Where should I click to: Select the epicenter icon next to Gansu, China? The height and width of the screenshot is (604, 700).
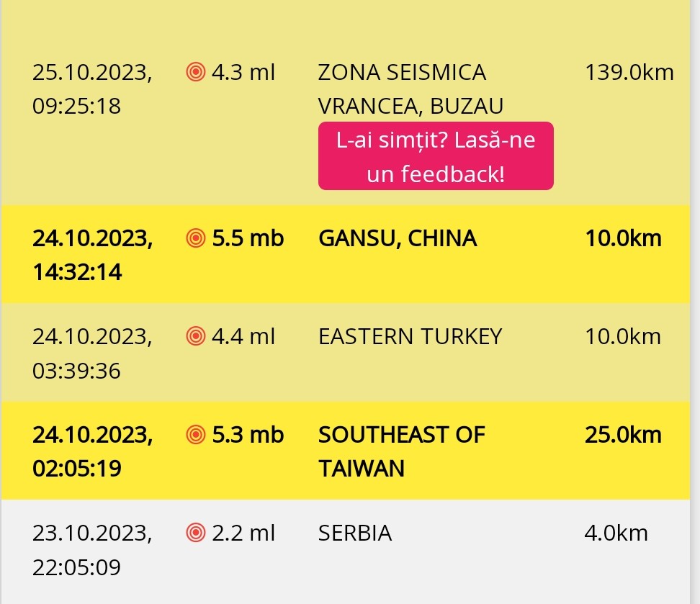[194, 238]
